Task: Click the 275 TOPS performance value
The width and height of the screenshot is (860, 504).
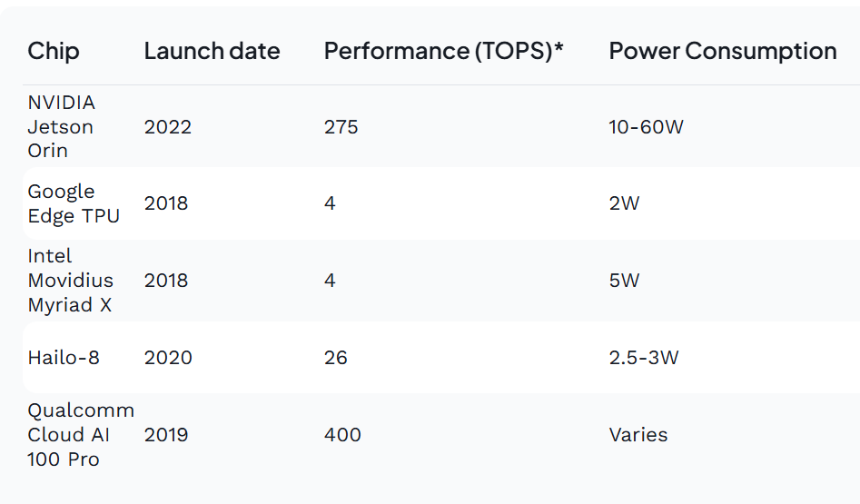Action: pos(341,127)
